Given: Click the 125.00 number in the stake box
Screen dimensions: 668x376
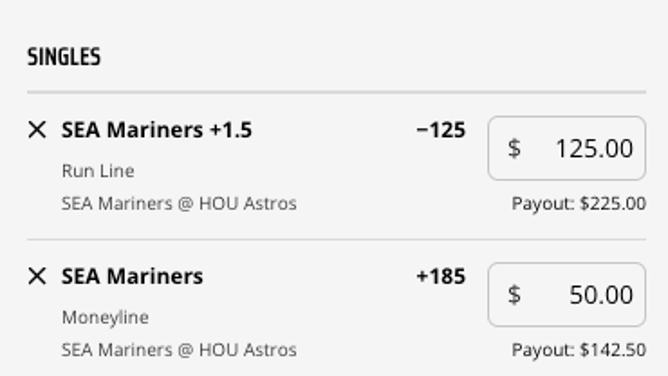Looking at the screenshot, I should 594,149.
